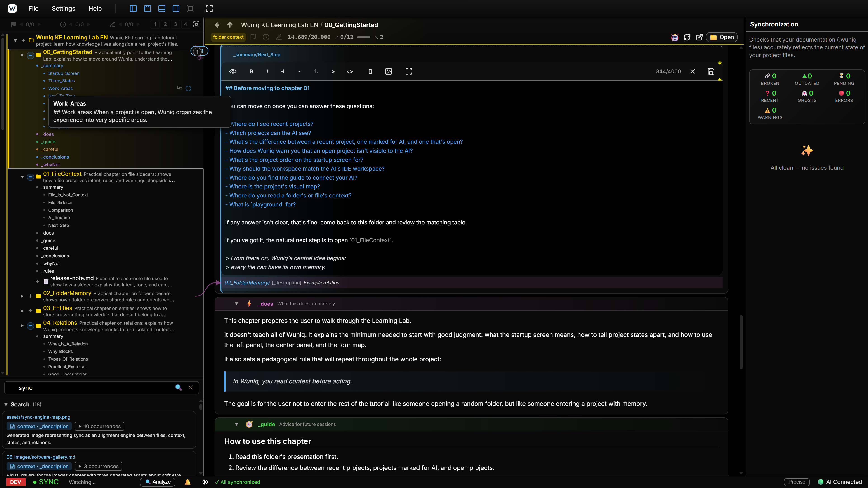
Task: Click the clock history icon in tree toolbar
Action: [63, 24]
